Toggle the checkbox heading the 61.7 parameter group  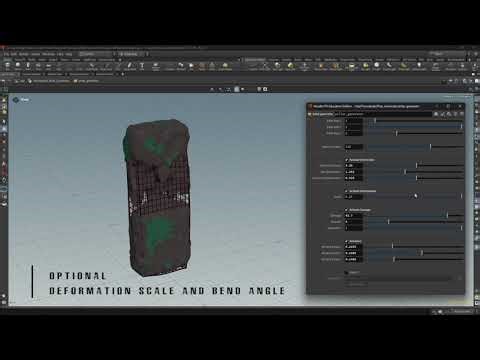click(346, 210)
